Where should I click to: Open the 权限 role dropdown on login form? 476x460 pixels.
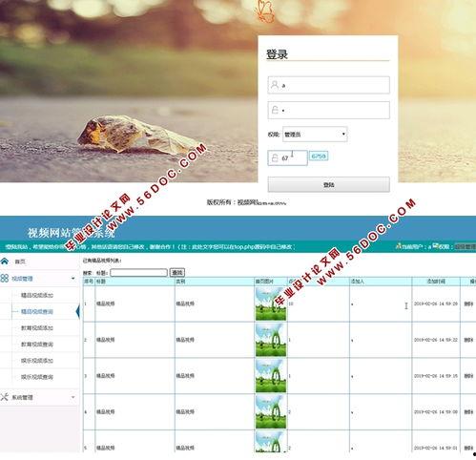click(315, 135)
